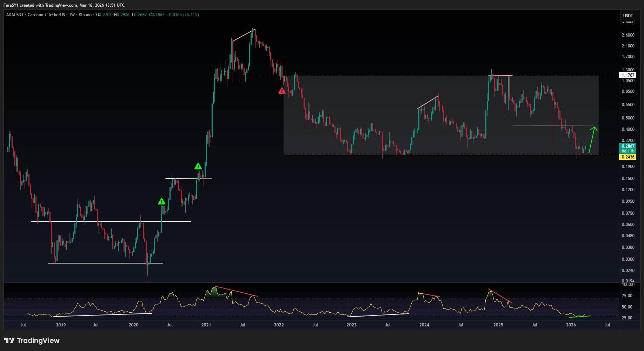Screen dimensions: 644x351
Task: Click the 25.00 RSI scale label
Action: click(627, 318)
